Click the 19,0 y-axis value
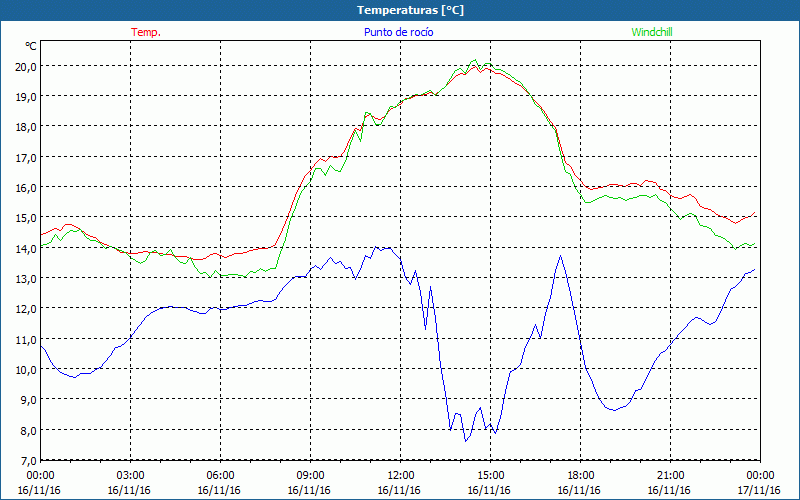The height and width of the screenshot is (500, 800). [x=27, y=96]
